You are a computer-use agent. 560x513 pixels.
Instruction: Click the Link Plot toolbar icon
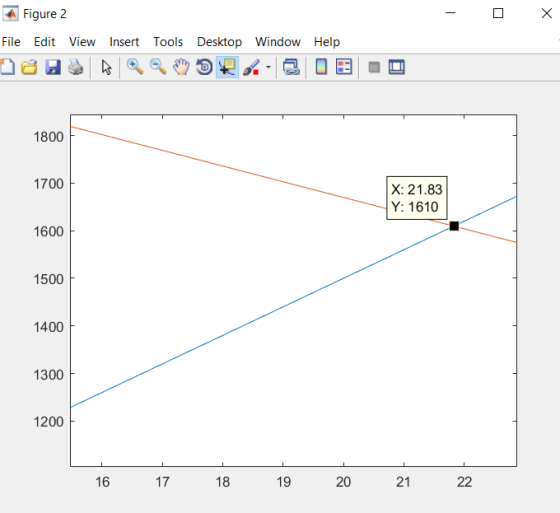[291, 67]
